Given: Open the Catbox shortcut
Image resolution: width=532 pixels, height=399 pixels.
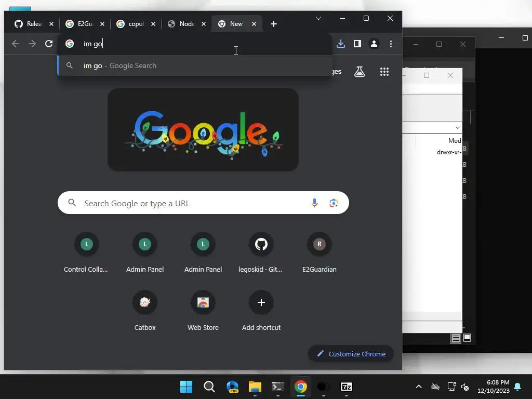Looking at the screenshot, I should pyautogui.click(x=145, y=311).
